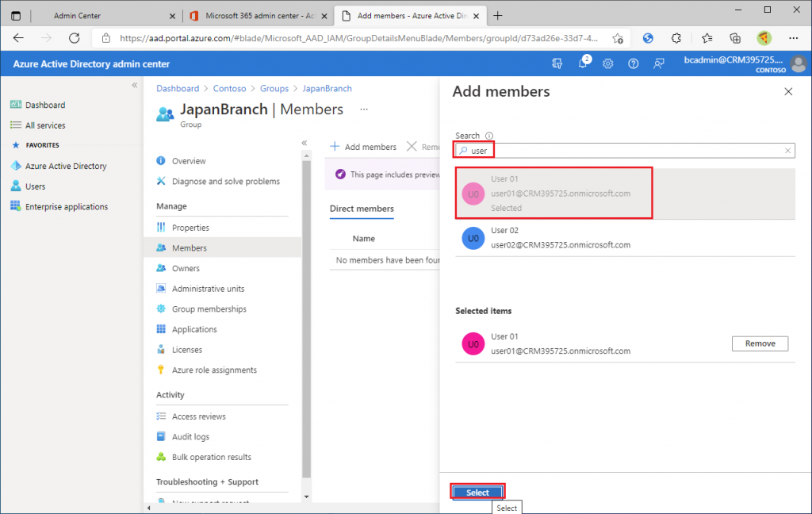Screen dimensions: 812x514
Task: Open group Properties item
Action: click(190, 228)
